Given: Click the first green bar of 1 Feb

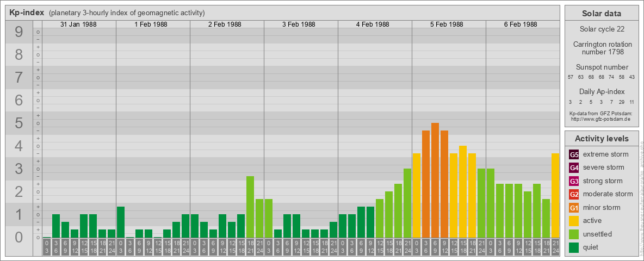Looking at the screenshot, I should (121, 222).
